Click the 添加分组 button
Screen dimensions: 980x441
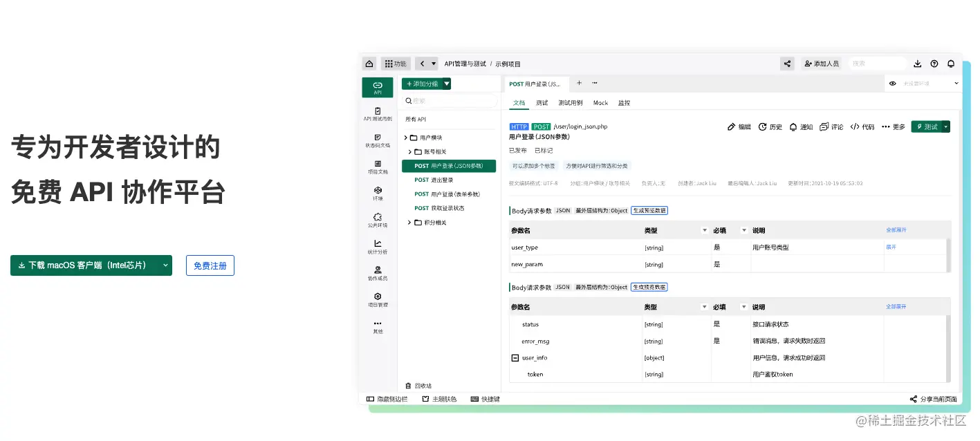[x=422, y=84]
